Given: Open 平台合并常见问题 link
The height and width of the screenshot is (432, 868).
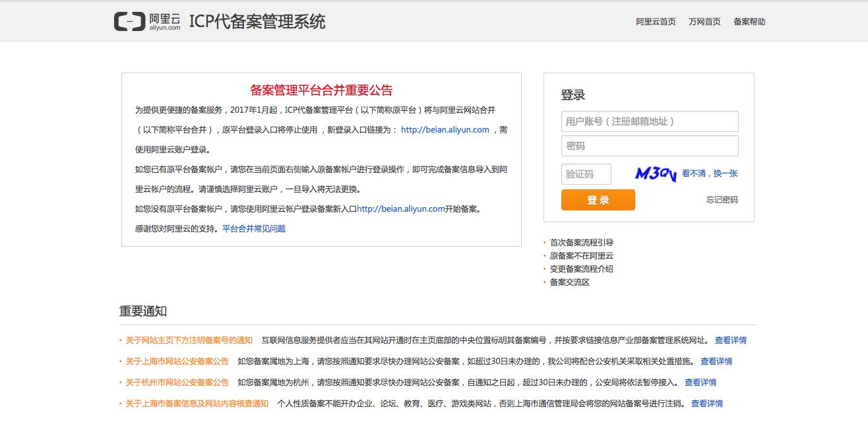Looking at the screenshot, I should click(254, 229).
